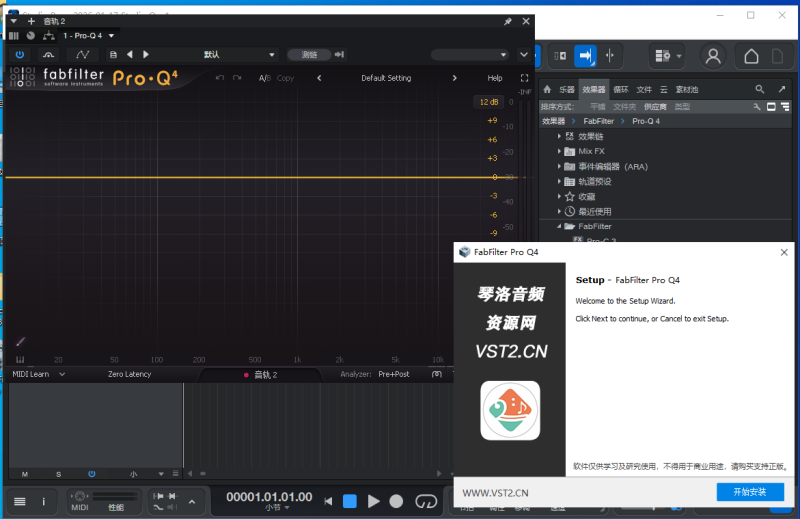Switch to the 循环 browser tab
The width and height of the screenshot is (800, 519).
[621, 90]
